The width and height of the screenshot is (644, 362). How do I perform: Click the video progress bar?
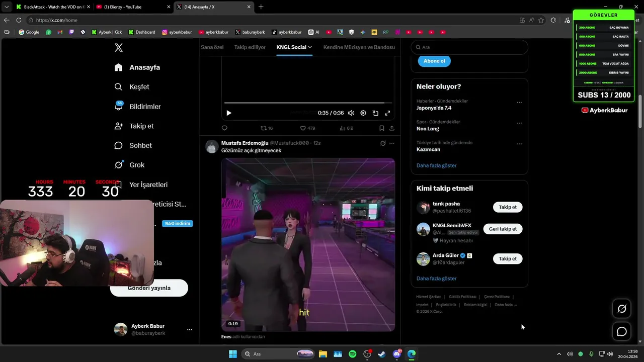pyautogui.click(x=307, y=103)
